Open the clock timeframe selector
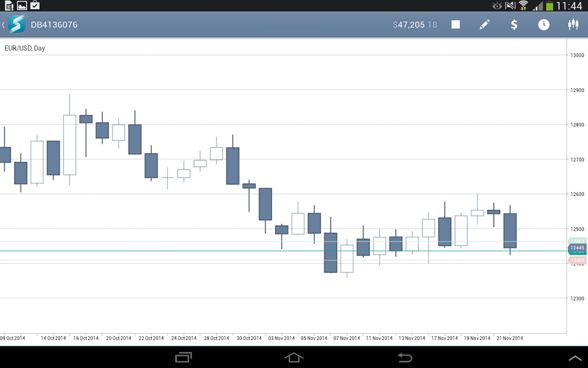 coord(544,25)
